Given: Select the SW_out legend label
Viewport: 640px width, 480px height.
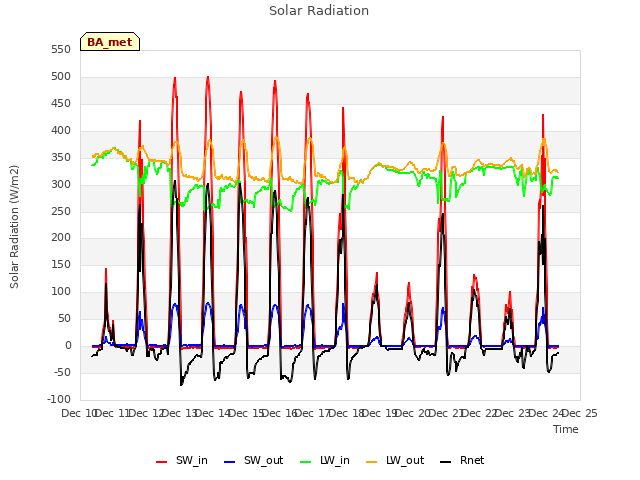Looking at the screenshot, I should click(x=264, y=460).
